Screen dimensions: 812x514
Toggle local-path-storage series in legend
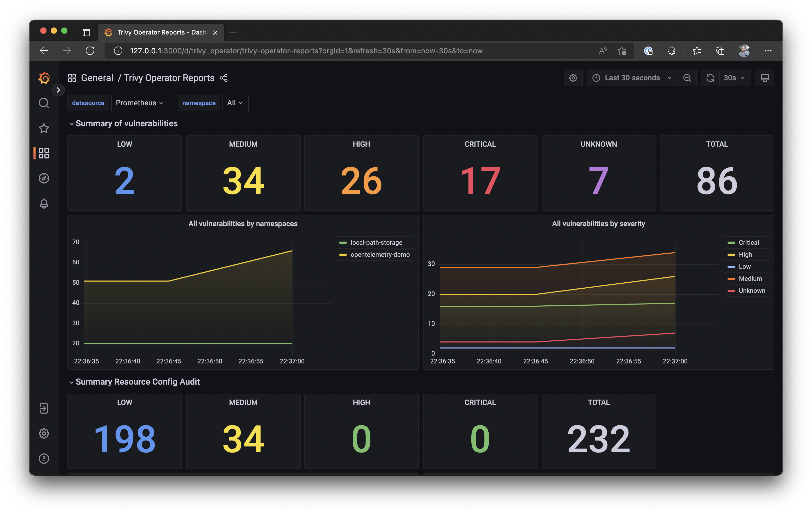[376, 243]
